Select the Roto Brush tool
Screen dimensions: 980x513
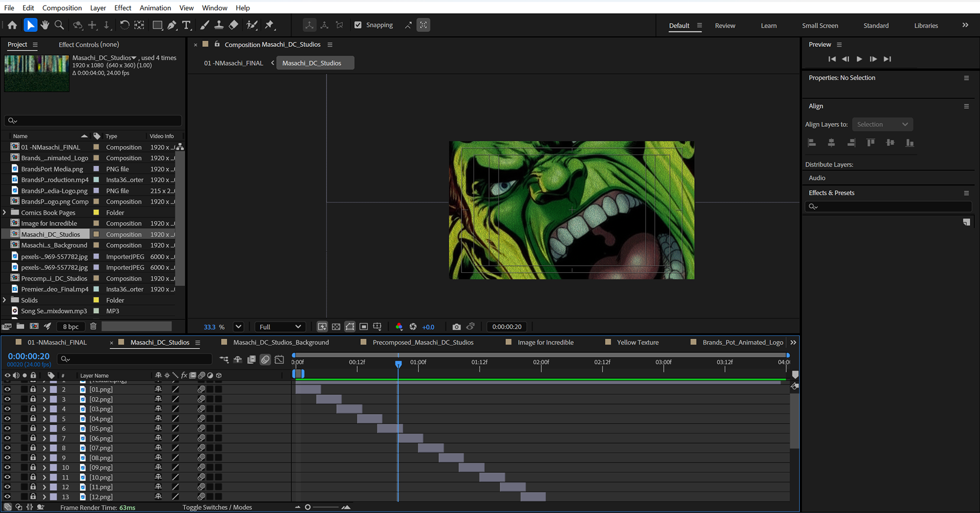pyautogui.click(x=252, y=25)
